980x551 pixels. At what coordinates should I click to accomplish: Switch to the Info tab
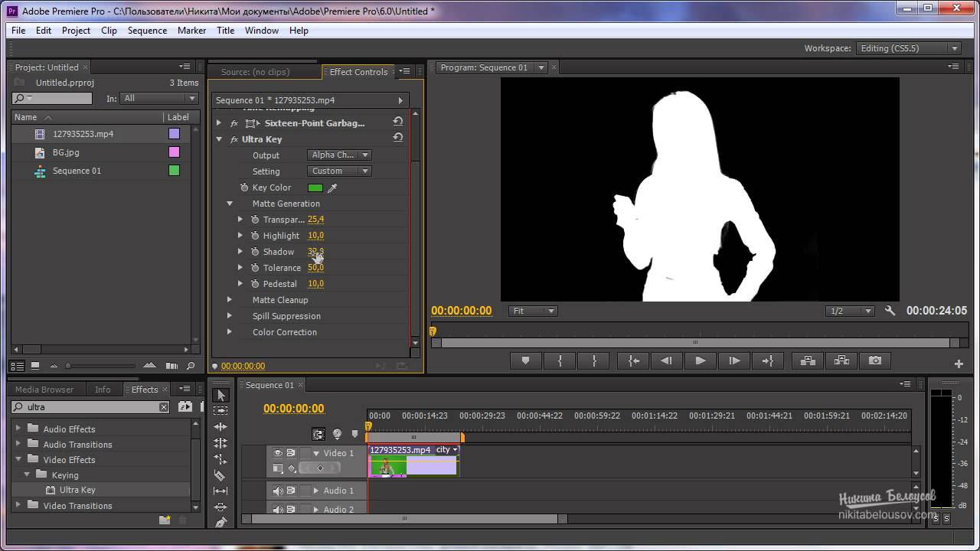pyautogui.click(x=103, y=390)
